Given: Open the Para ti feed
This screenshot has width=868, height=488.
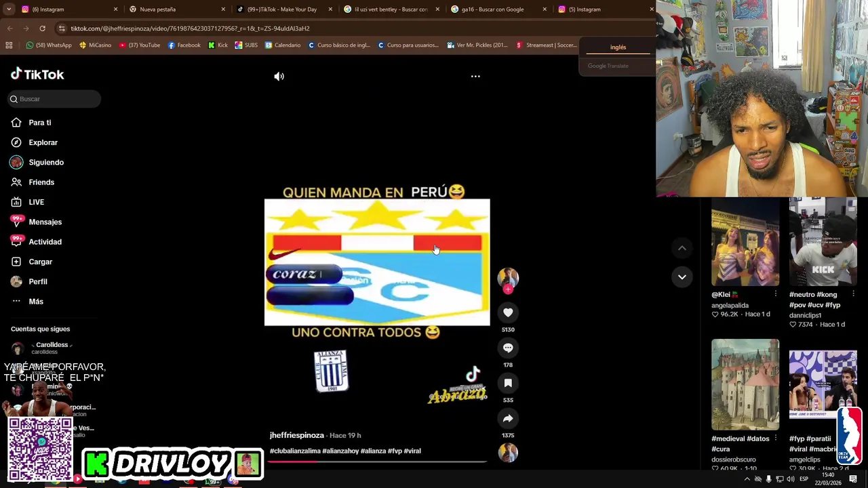Looking at the screenshot, I should pyautogui.click(x=40, y=123).
